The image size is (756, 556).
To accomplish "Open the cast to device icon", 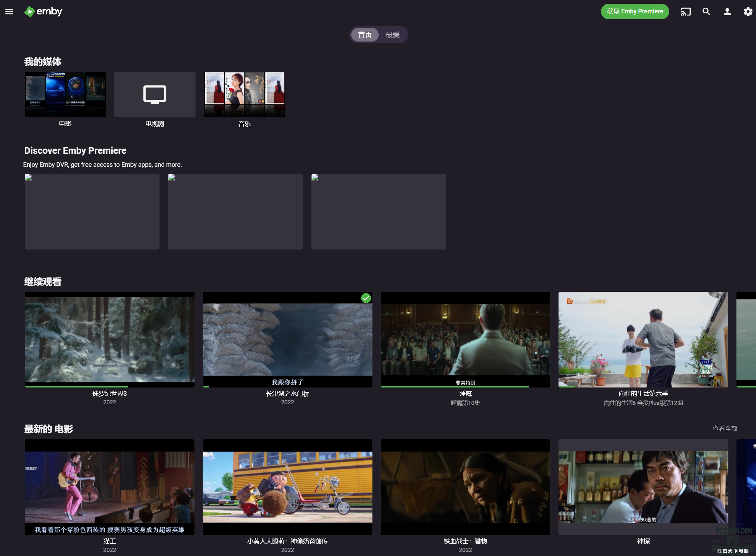I will coord(685,12).
